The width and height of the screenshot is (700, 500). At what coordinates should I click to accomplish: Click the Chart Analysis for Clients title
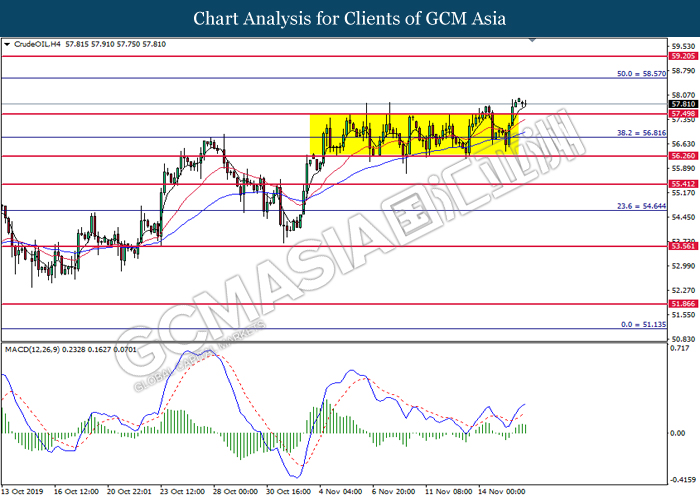350,19
